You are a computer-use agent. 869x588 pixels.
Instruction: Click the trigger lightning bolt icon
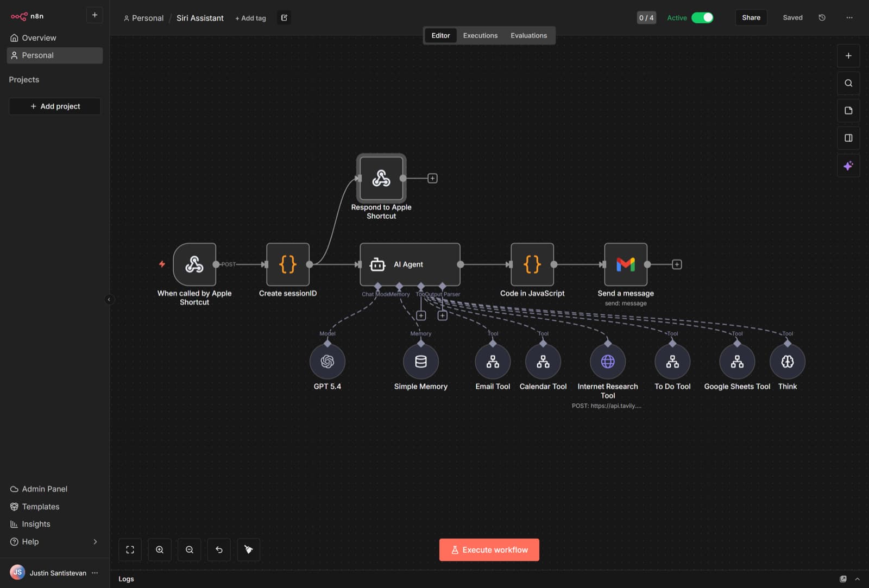click(x=162, y=264)
